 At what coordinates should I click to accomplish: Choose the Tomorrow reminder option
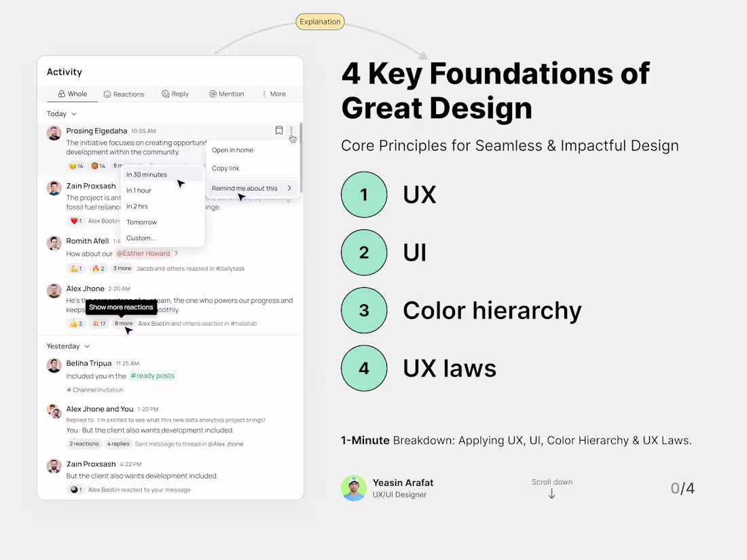coord(141,222)
